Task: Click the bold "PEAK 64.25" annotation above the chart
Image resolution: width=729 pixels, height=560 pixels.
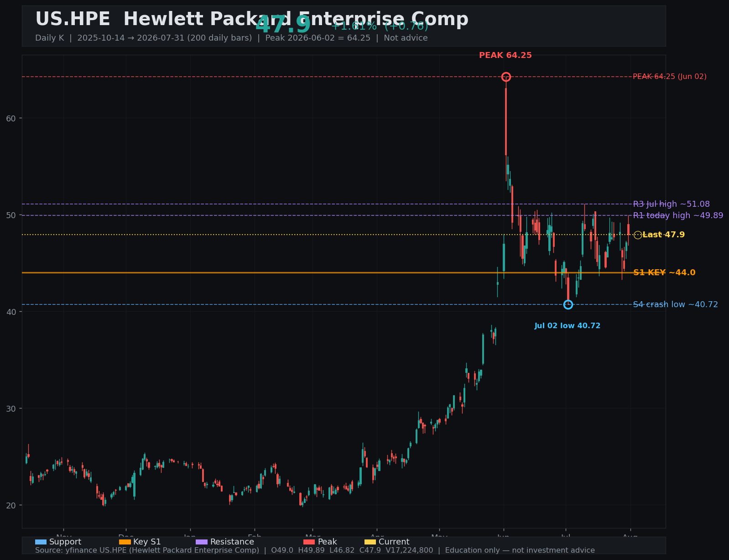Action: (505, 56)
